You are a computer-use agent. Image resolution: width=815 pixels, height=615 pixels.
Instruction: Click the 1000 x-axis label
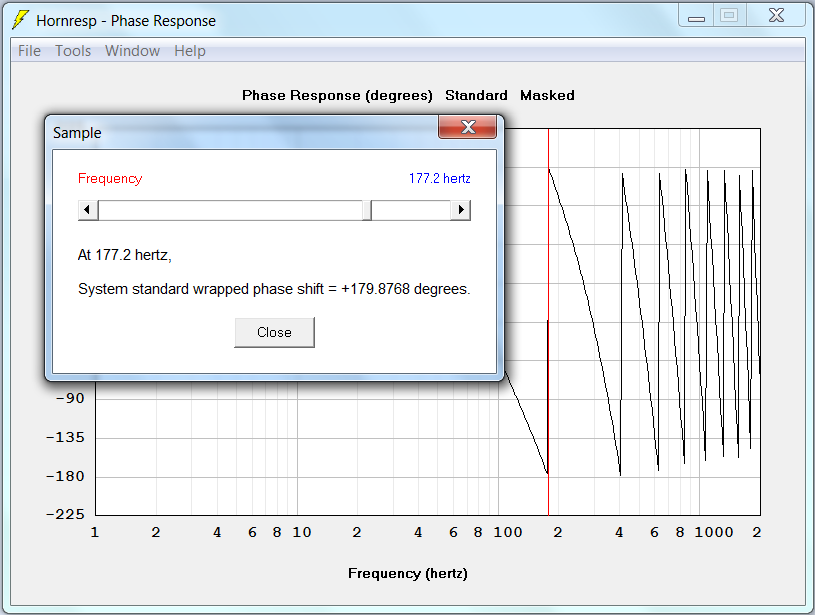click(x=714, y=532)
